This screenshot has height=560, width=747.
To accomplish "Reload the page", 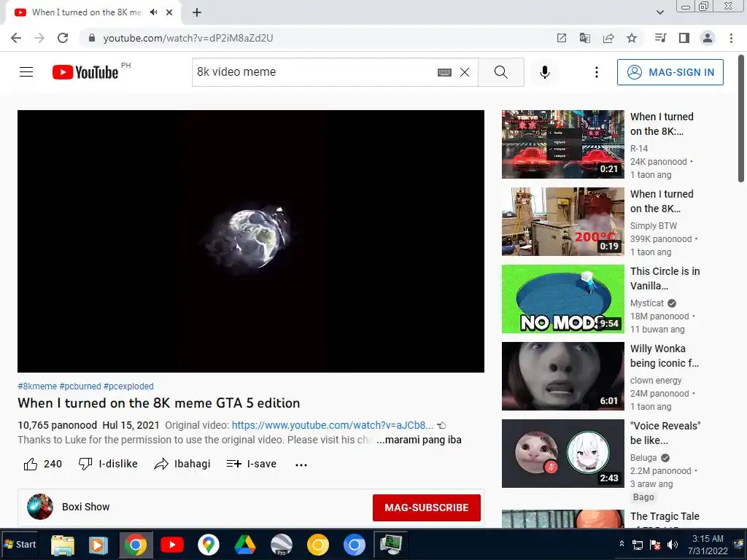I will [x=63, y=38].
